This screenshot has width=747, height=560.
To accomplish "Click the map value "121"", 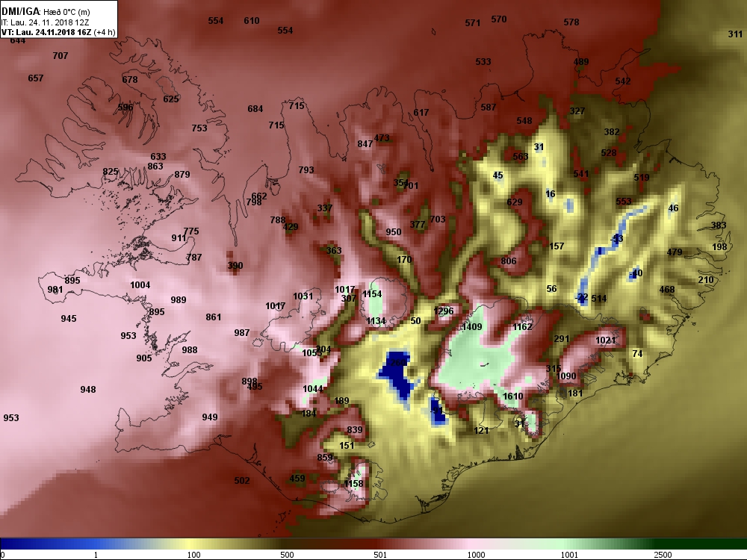I will point(481,430).
